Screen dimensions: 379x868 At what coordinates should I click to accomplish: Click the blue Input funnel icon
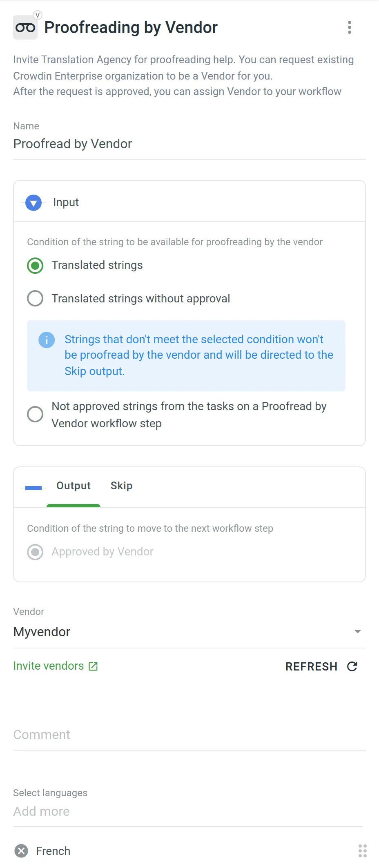point(33,202)
